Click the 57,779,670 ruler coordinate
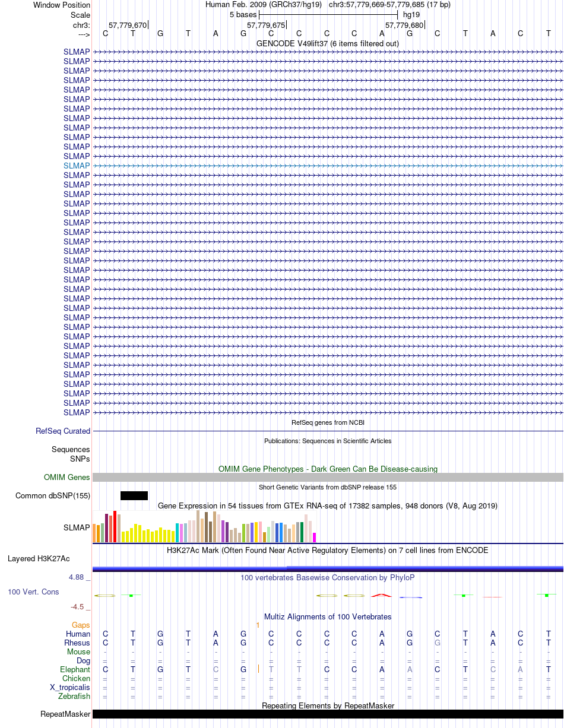Screen dimensions: 564x728 [x=127, y=25]
